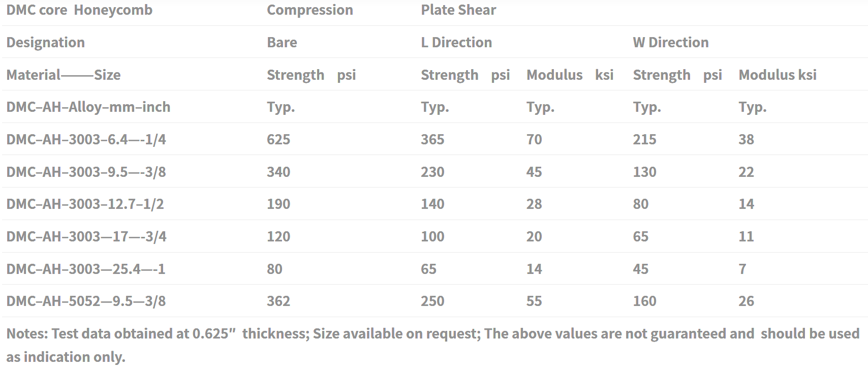This screenshot has height=369, width=868.
Task: Select the Material——Size header cell
Action: [x=64, y=75]
